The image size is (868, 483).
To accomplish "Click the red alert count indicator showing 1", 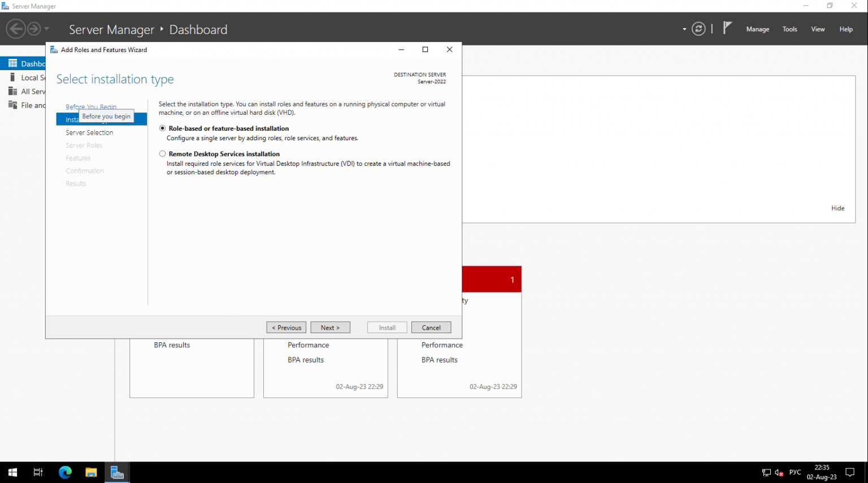I will click(x=512, y=279).
